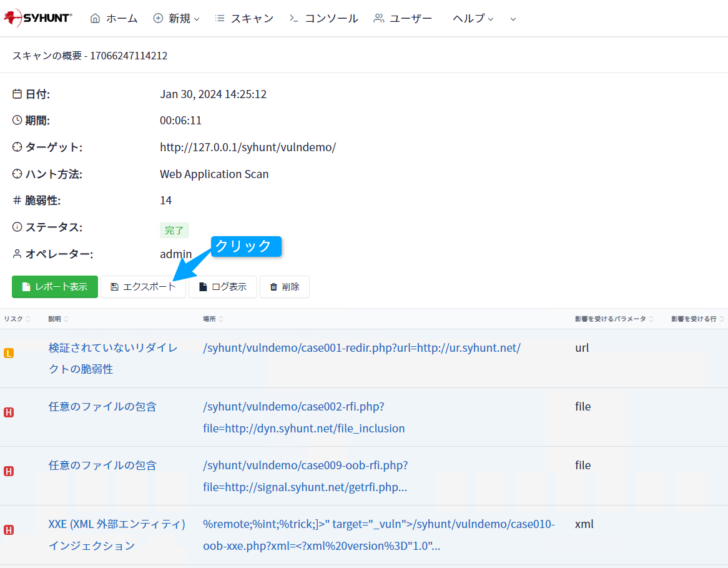Click the person icon beside オペレーター
Screen dimensions: 728x568
17,254
